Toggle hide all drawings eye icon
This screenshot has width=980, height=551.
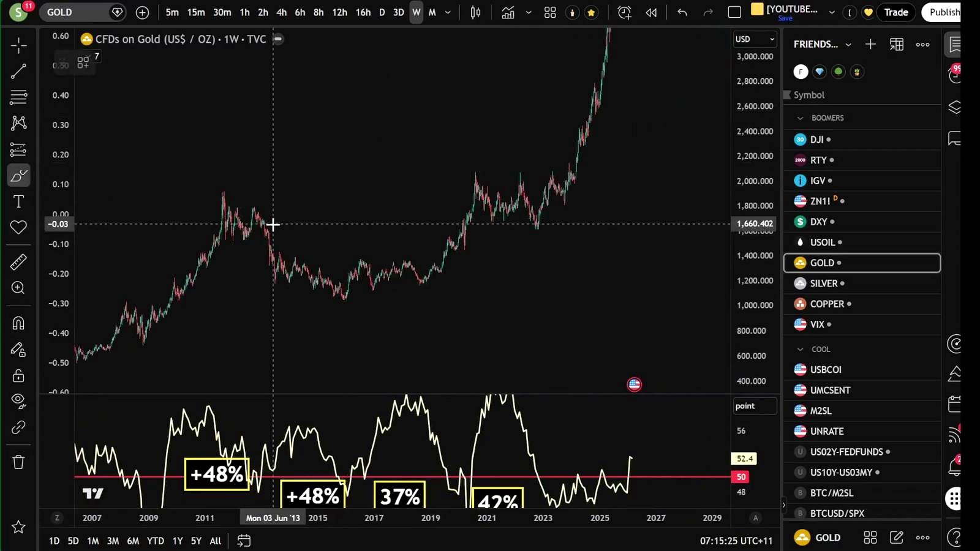18,401
